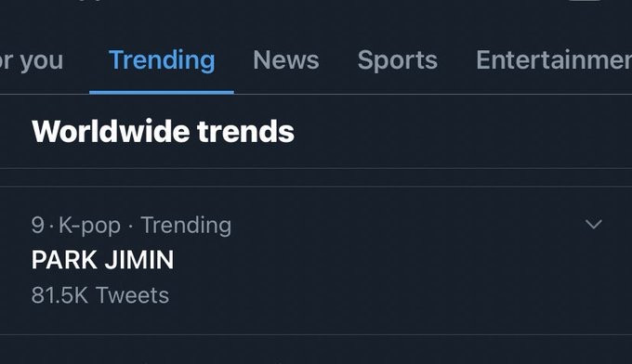632x364 pixels.
Task: Click the Worldwide trends heading
Action: [163, 131]
